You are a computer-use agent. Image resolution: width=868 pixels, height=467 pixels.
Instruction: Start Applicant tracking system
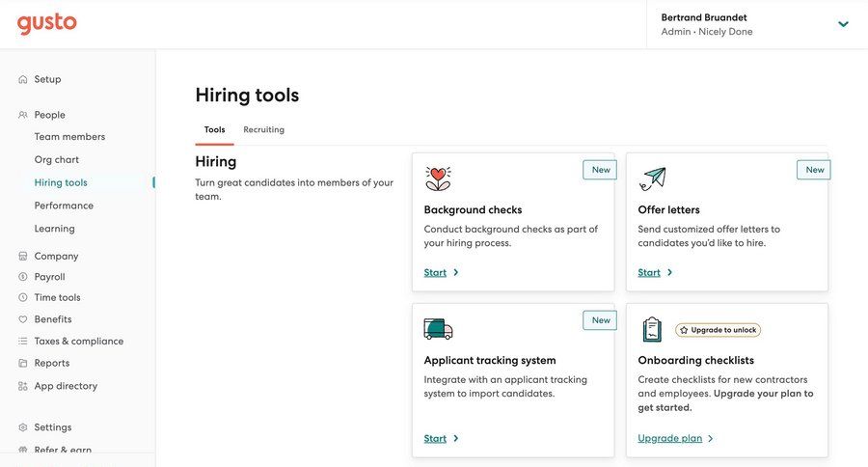[435, 439]
